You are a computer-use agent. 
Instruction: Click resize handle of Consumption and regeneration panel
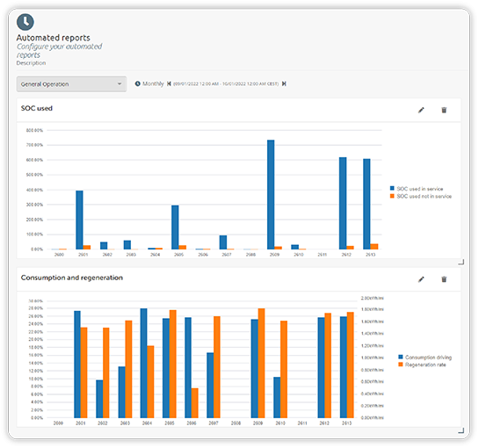tap(461, 430)
